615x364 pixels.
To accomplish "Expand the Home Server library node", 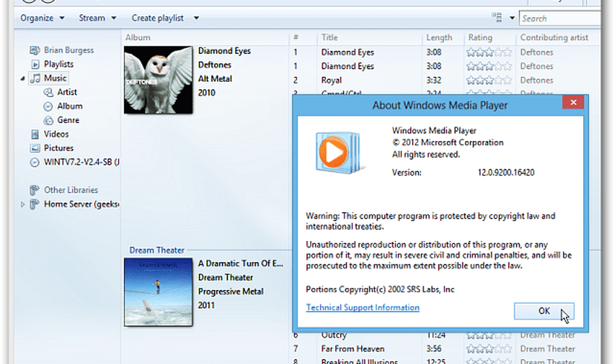I will [23, 204].
